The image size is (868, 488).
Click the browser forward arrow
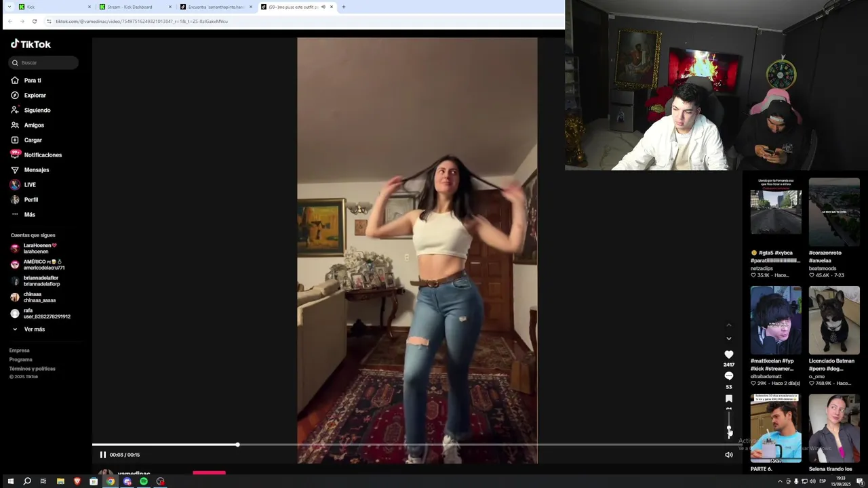click(22, 21)
